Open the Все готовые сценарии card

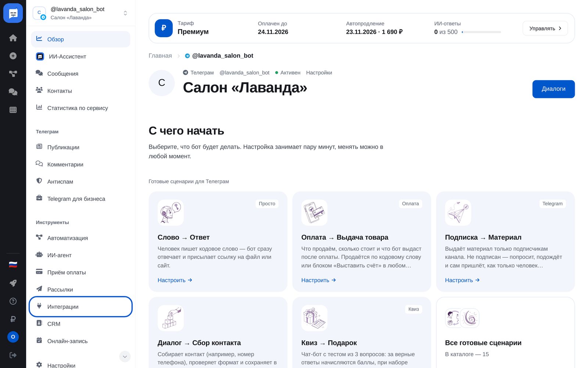pyautogui.click(x=505, y=333)
